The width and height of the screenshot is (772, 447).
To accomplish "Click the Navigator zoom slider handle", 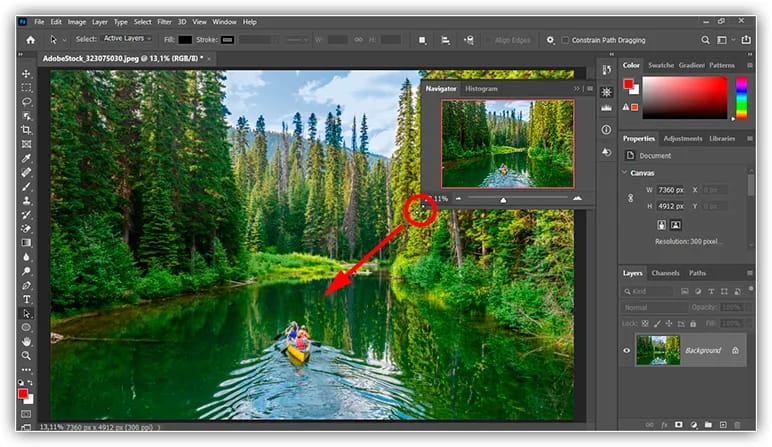I will point(503,199).
